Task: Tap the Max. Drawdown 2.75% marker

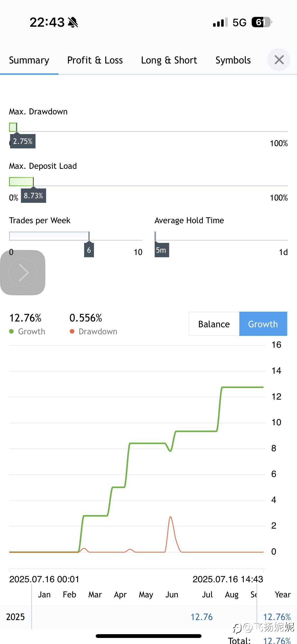Action: point(23,141)
